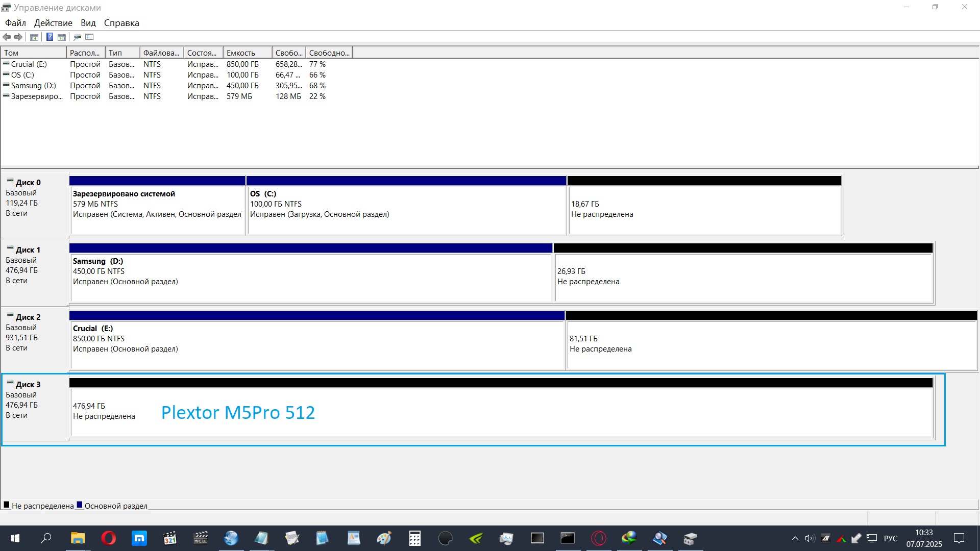980x551 pixels.
Task: Open the calculator from the taskbar
Action: pos(414,538)
